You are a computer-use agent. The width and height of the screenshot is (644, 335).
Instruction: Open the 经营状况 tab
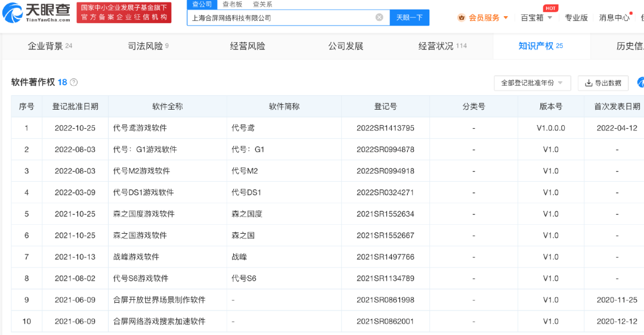[x=442, y=46]
